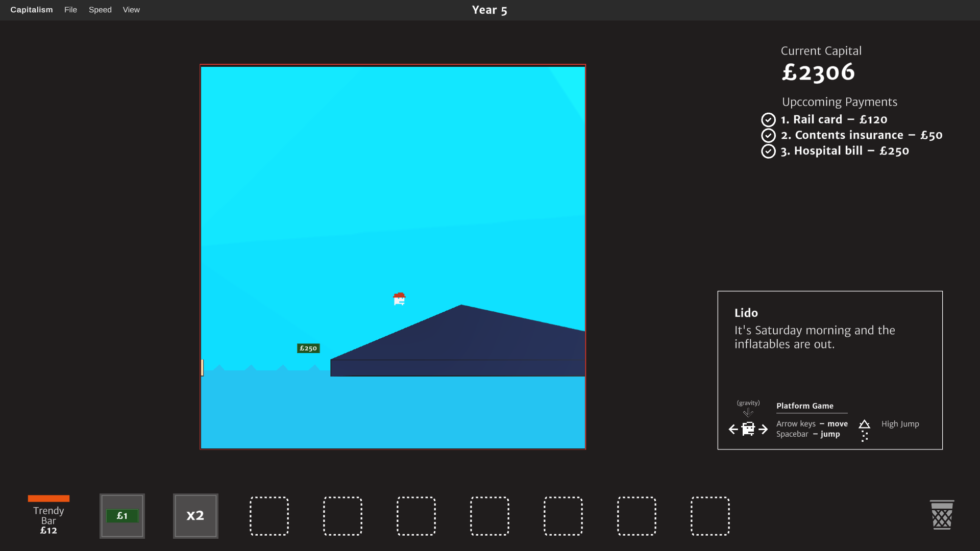Image resolution: width=980 pixels, height=551 pixels.
Task: Select the x2 multiplier item
Action: (195, 516)
